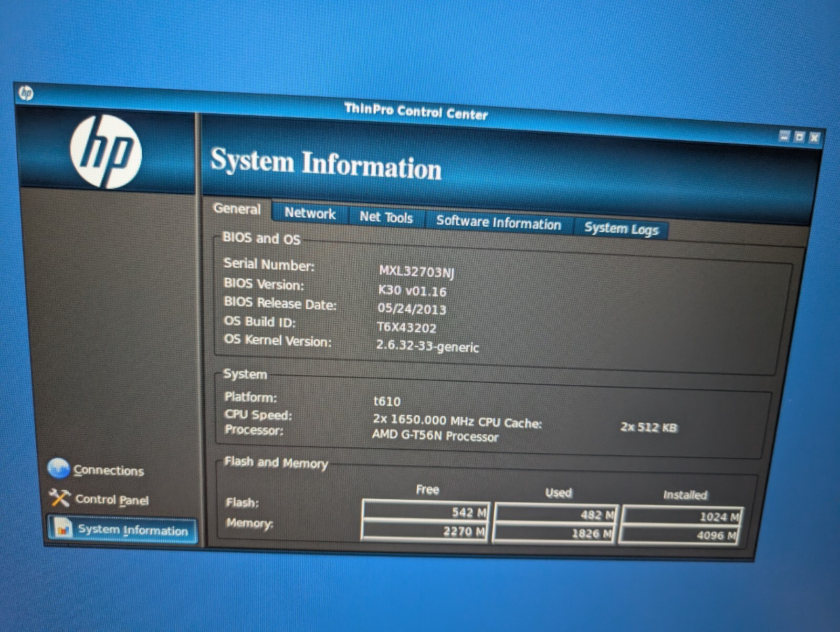
Task: Click the Flash row label
Action: click(x=242, y=502)
